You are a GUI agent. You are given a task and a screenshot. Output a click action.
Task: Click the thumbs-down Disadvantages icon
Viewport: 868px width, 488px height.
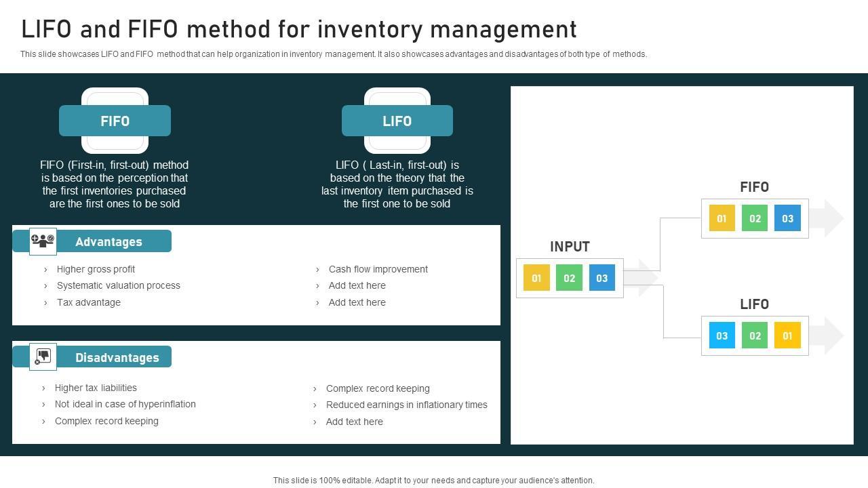coord(43,357)
